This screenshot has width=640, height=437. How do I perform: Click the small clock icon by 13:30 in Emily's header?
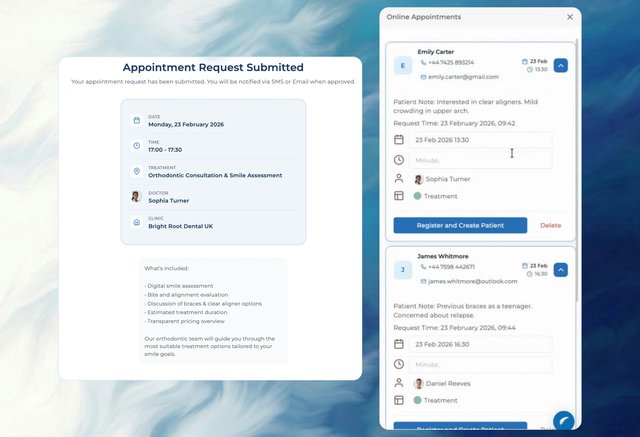(x=530, y=70)
